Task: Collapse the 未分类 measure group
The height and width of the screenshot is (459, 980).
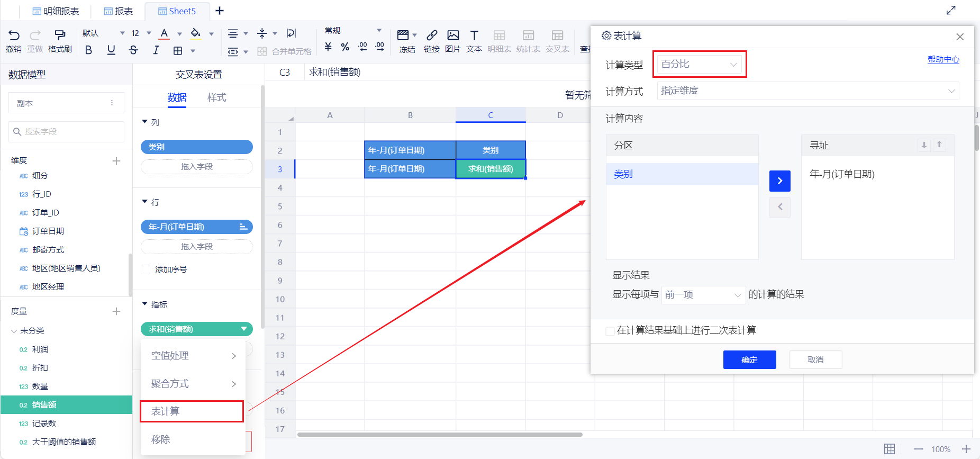Action: tap(14, 331)
